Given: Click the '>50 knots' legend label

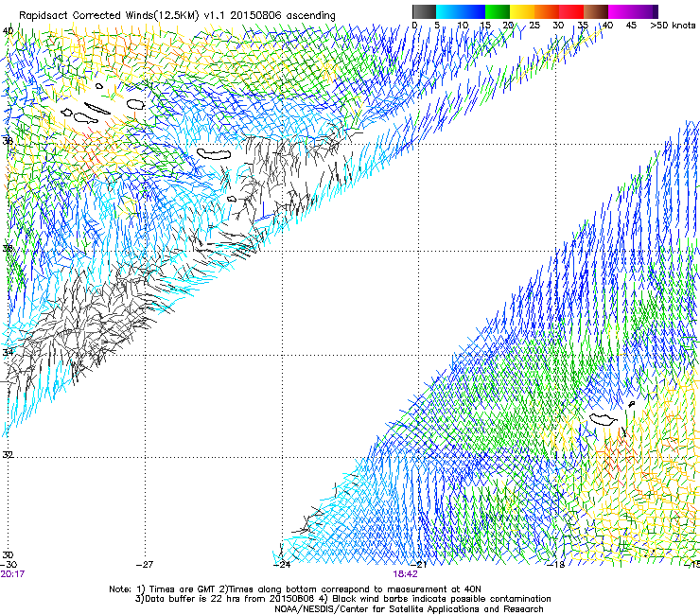Looking at the screenshot, I should tap(673, 26).
